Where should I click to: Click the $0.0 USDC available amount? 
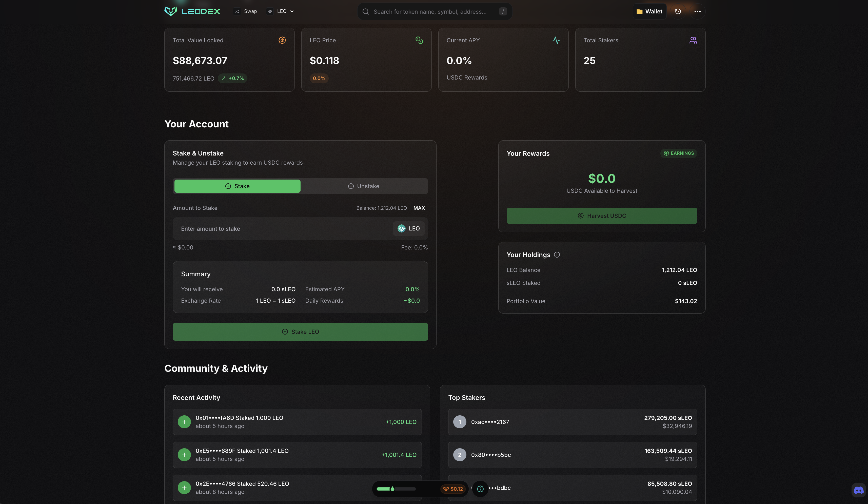pos(602,179)
